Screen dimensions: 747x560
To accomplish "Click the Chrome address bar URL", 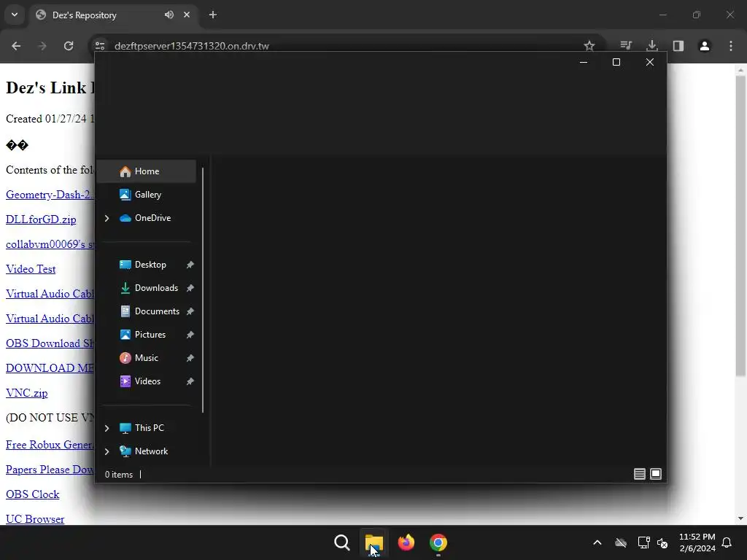I will click(192, 46).
